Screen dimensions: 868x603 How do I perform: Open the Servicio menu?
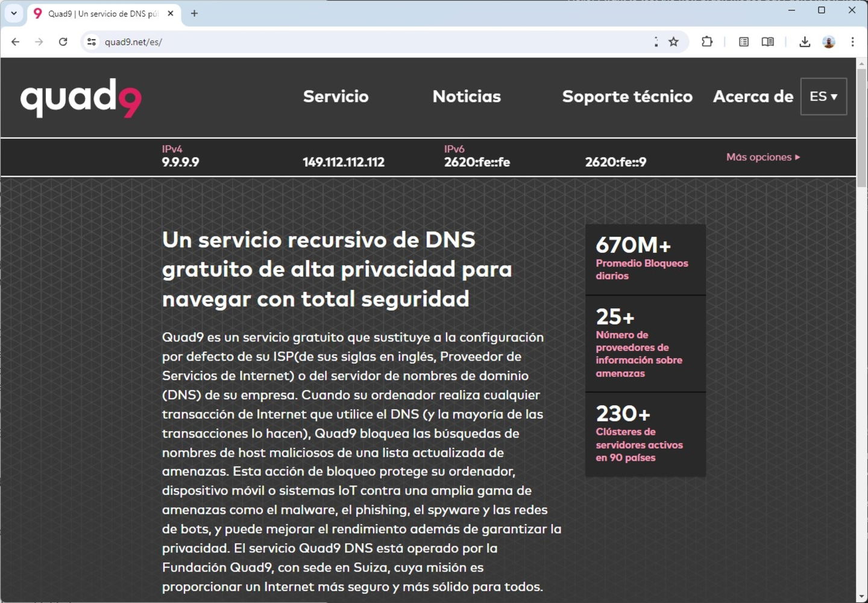click(x=336, y=96)
